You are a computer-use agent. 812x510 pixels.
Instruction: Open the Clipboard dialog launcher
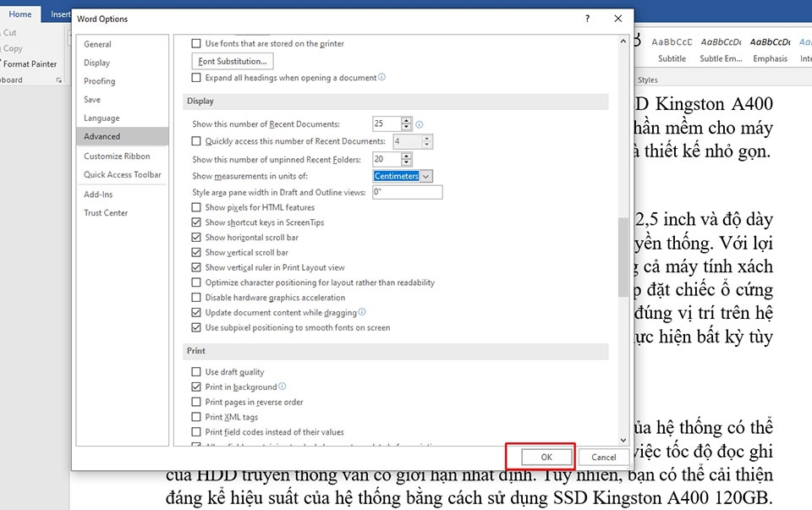(59, 80)
